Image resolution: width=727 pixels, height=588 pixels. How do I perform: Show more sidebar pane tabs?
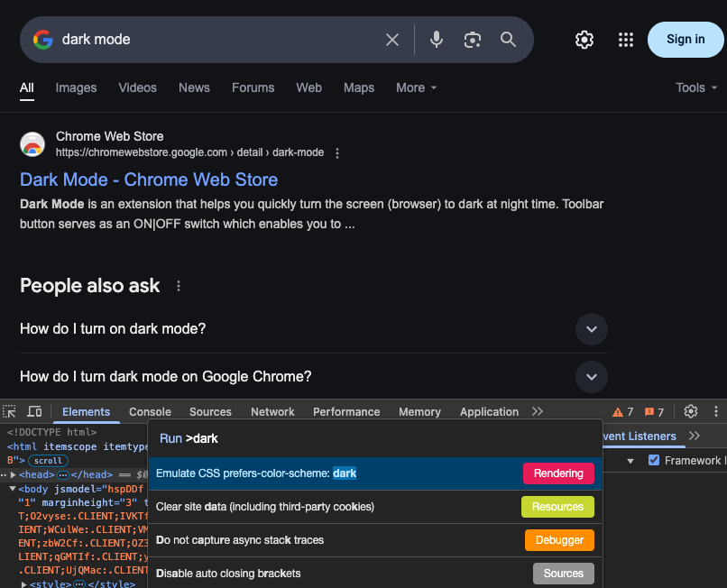pos(695,436)
